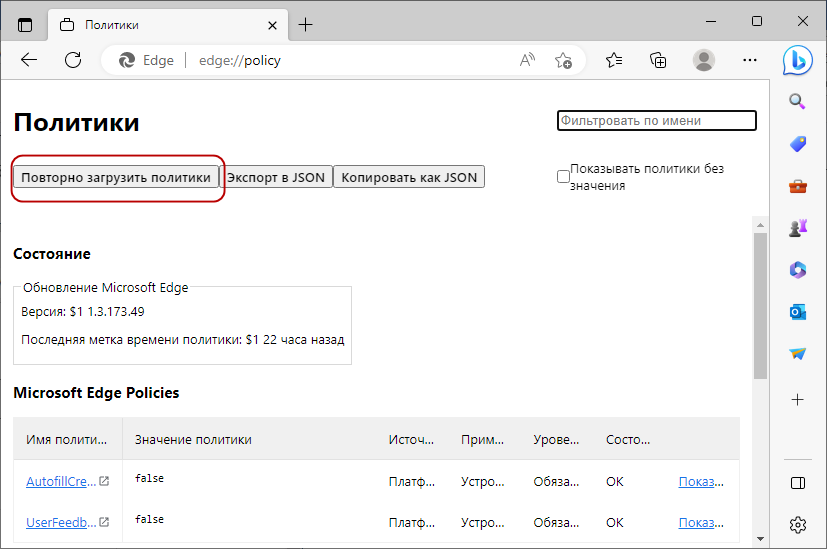The width and height of the screenshot is (827, 549).
Task: Close the Политики tab
Action: (272, 25)
